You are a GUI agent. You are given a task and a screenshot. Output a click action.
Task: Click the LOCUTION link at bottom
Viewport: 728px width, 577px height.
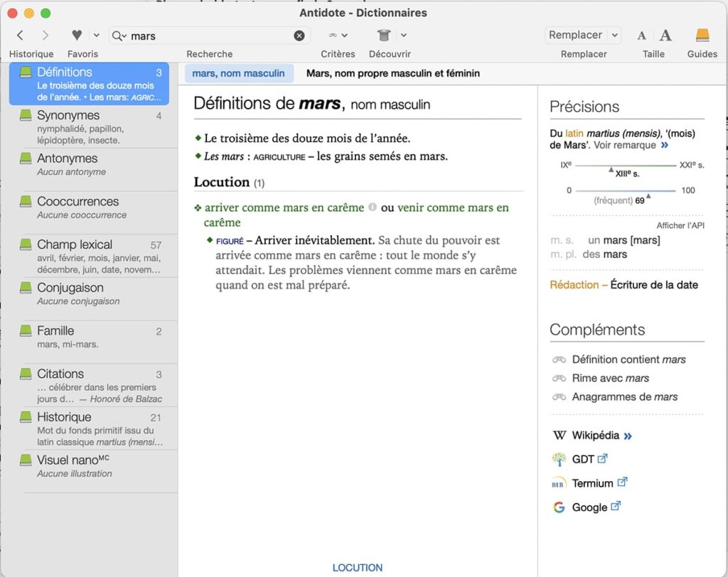coord(358,568)
